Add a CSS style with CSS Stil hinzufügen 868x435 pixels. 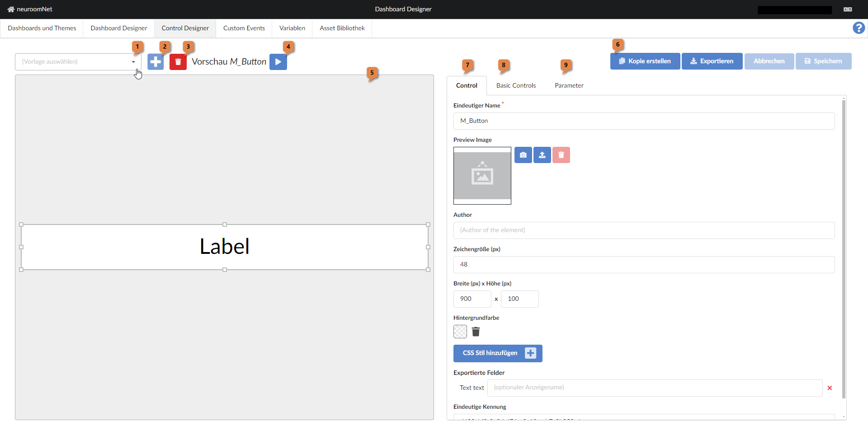[x=497, y=353]
